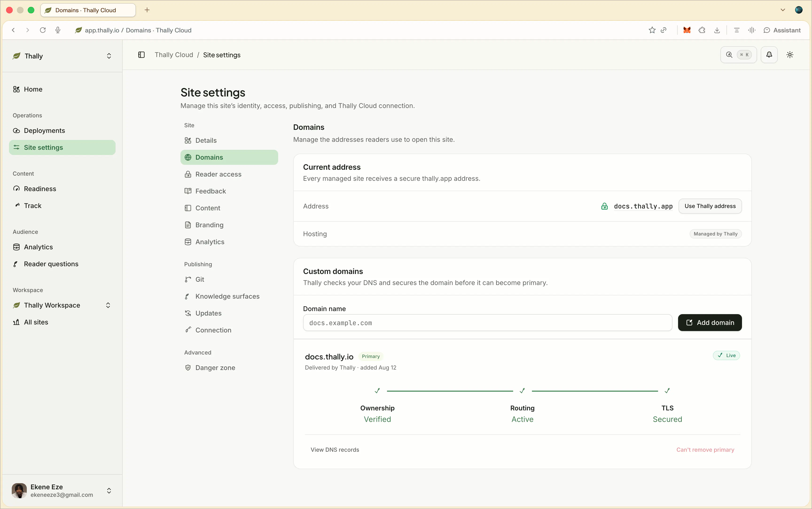
Task: Bookmark this page with the star icon
Action: pyautogui.click(x=652, y=30)
